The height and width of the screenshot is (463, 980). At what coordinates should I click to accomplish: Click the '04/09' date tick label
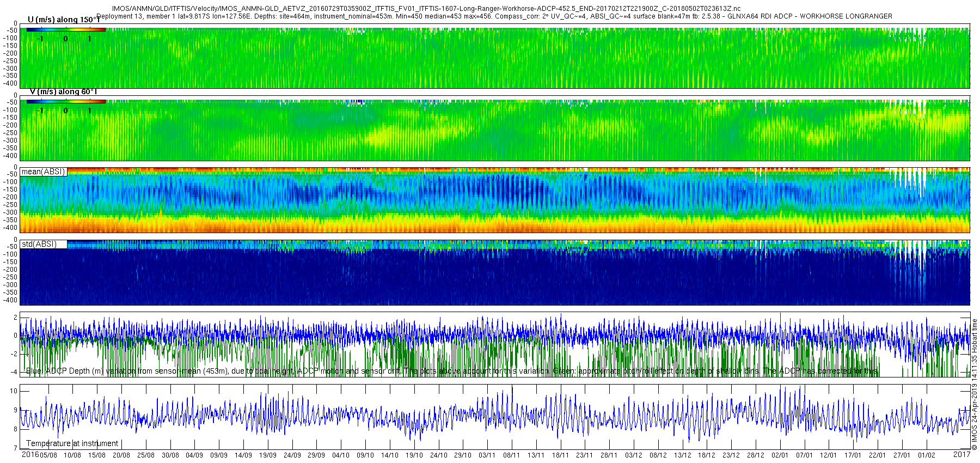click(194, 455)
